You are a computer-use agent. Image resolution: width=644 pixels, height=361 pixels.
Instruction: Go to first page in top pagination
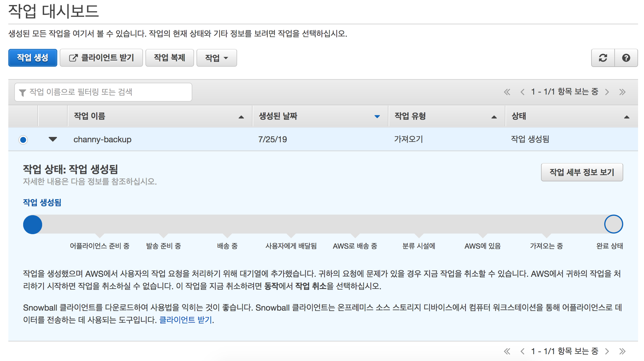tap(507, 92)
